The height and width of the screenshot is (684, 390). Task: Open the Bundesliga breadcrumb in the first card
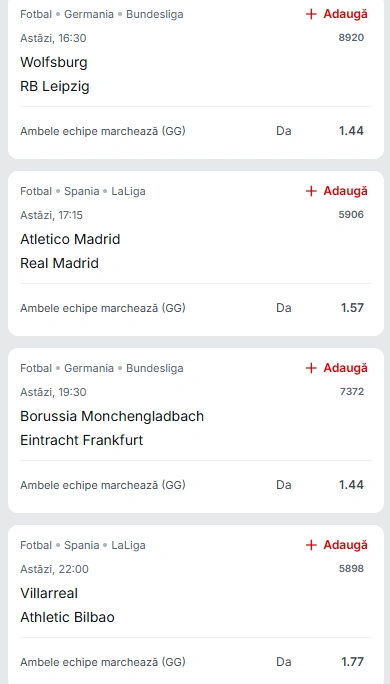(154, 14)
